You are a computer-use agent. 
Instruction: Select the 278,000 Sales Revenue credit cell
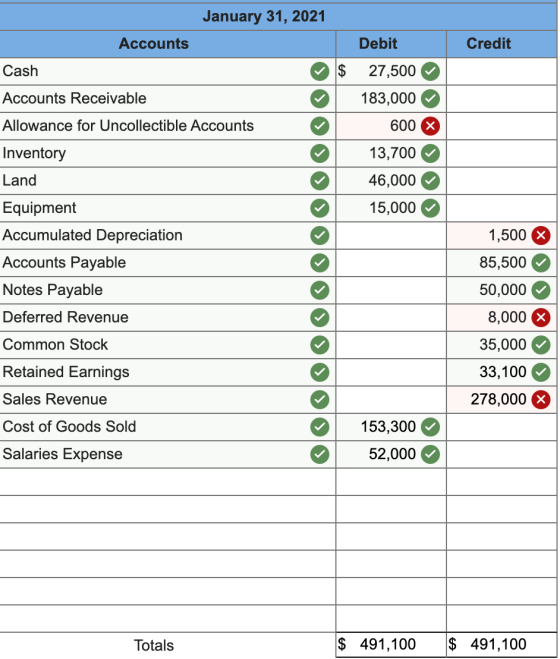502,399
